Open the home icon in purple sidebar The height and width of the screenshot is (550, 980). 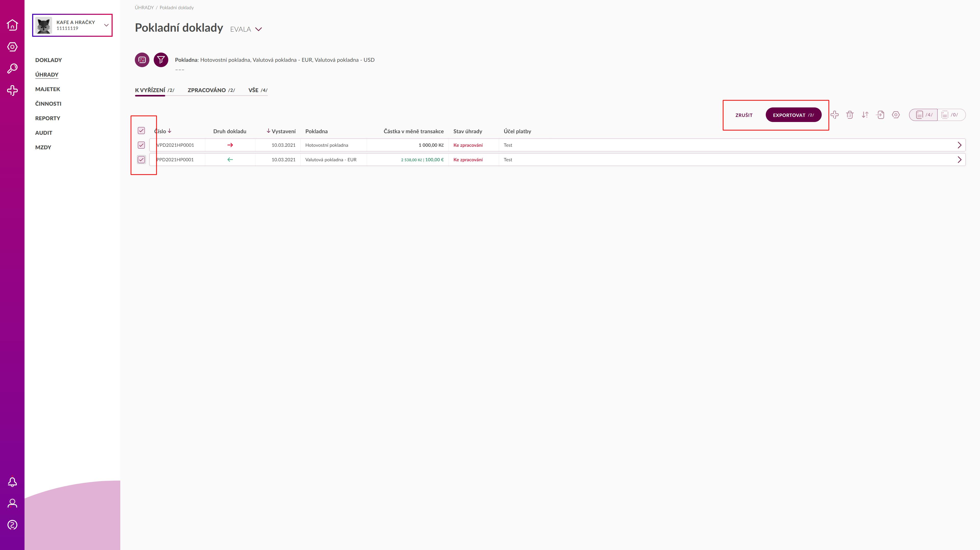coord(12,25)
